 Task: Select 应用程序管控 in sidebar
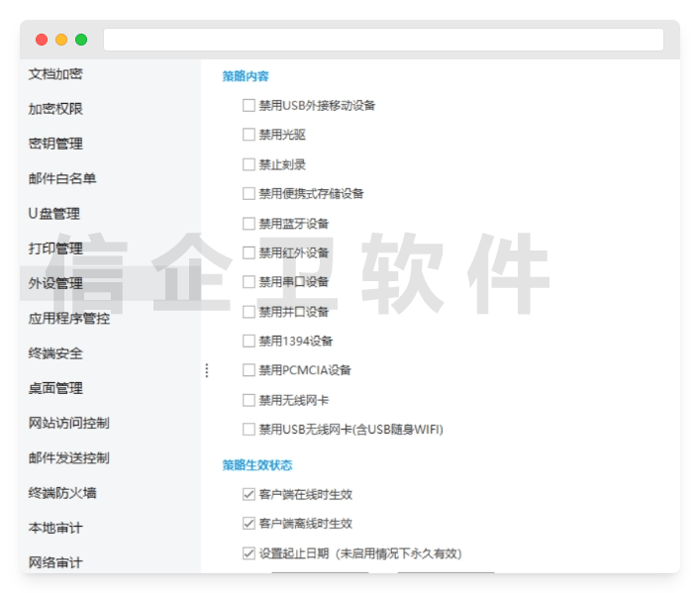coord(69,319)
